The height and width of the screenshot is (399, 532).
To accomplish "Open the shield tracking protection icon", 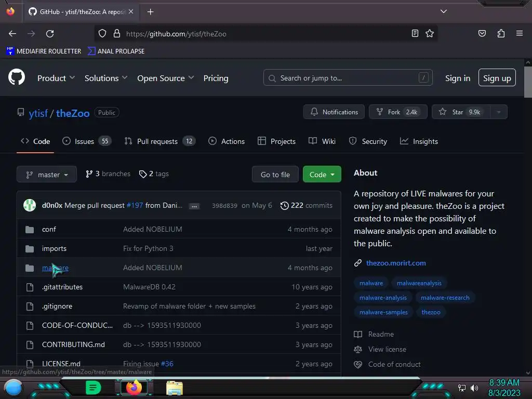I will click(x=102, y=34).
